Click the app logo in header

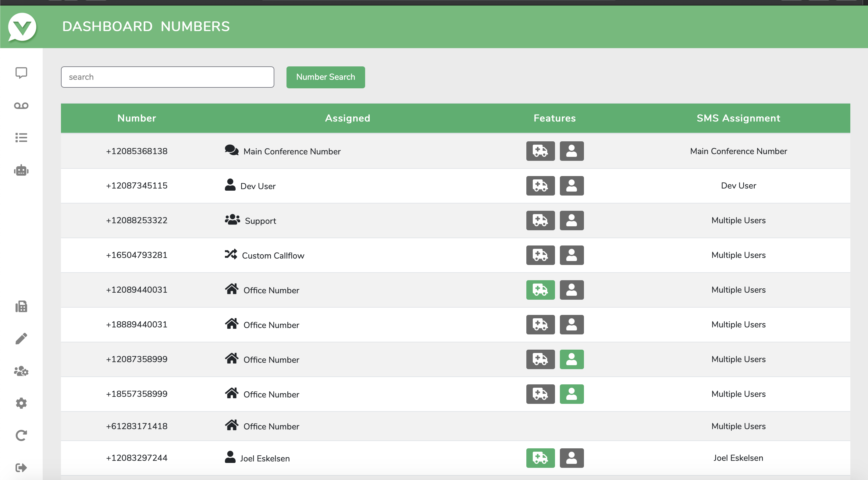point(22,27)
